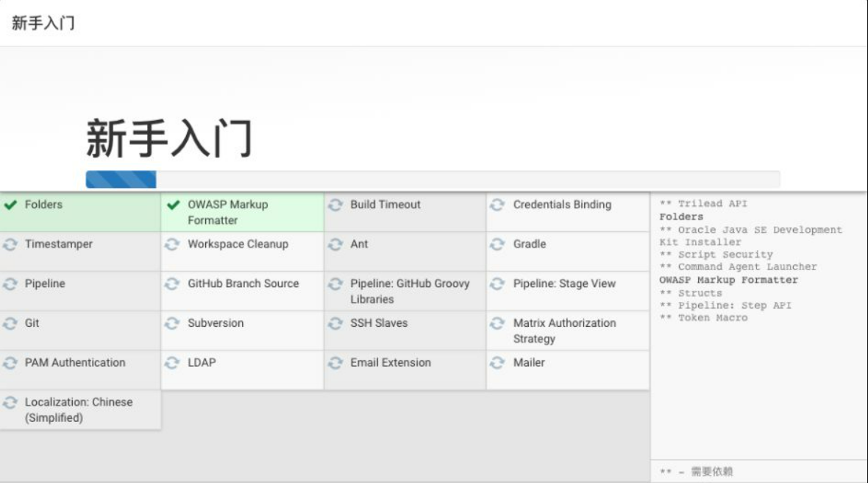The height and width of the screenshot is (483, 868).
Task: Click the pending icon beside LDAP
Action: tap(172, 362)
